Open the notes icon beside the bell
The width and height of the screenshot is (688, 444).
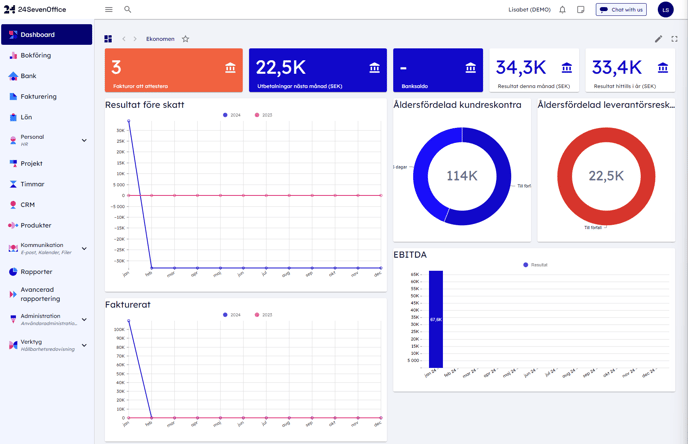click(x=581, y=10)
